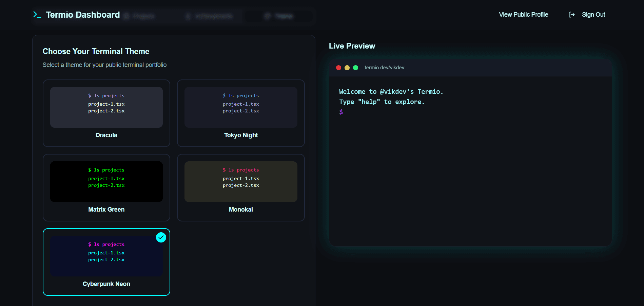Viewport: 644px width, 306px height.
Task: Click the checkmark on Cyberpunk Neon
Action: point(161,237)
